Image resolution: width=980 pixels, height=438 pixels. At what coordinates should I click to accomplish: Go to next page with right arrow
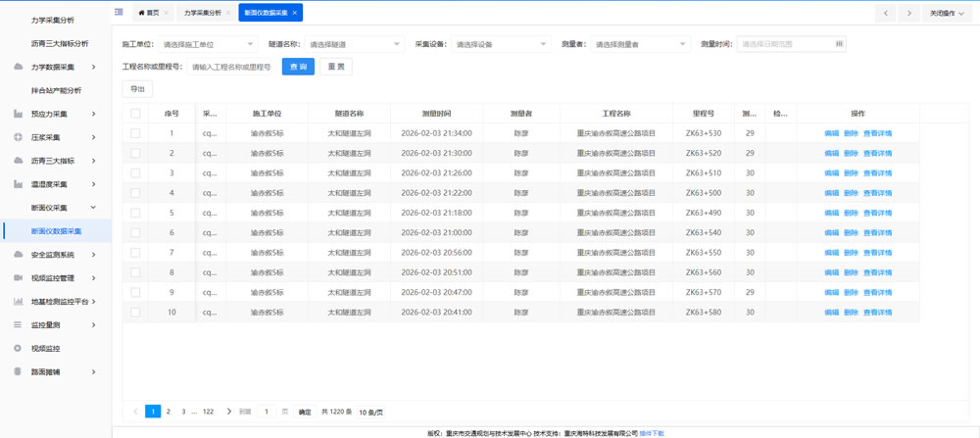click(x=229, y=412)
